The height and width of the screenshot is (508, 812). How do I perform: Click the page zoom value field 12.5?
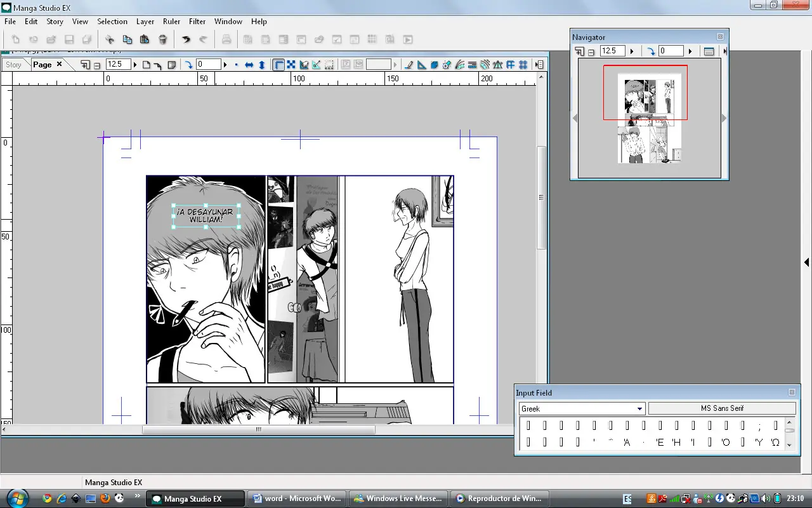(x=119, y=65)
